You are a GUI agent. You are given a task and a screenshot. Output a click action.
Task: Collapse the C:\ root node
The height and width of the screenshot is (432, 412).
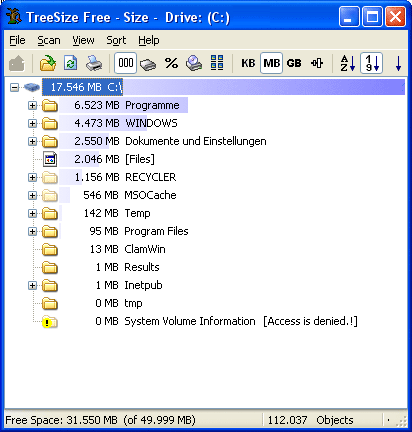[x=14, y=88]
